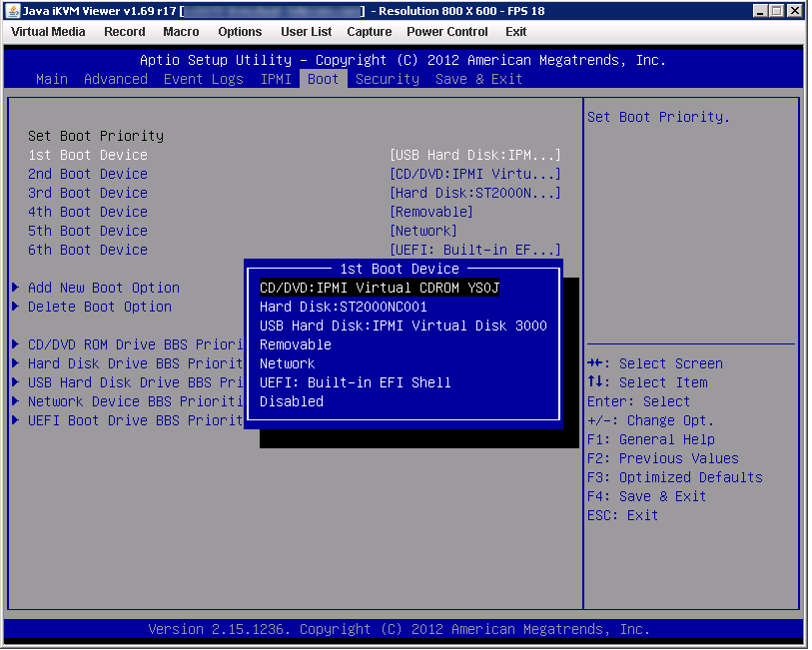Switch to the Save & Exit tab
The height and width of the screenshot is (650, 812).
478,79
